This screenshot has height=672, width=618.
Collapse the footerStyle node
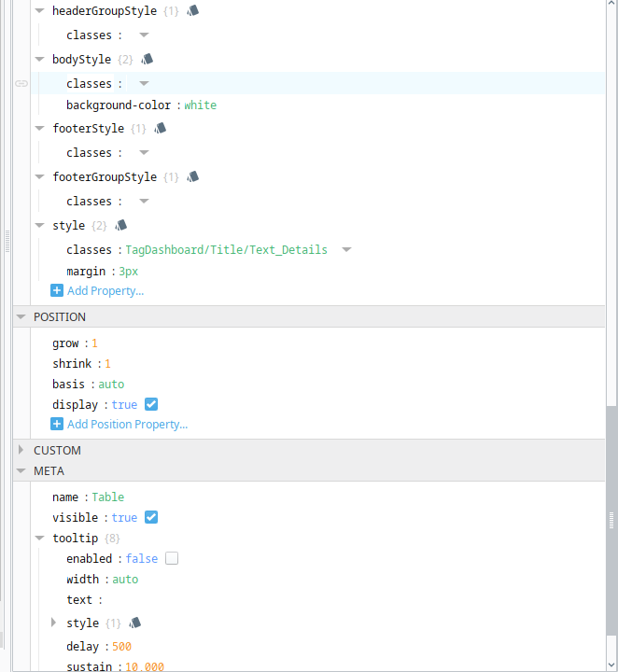(x=39, y=128)
